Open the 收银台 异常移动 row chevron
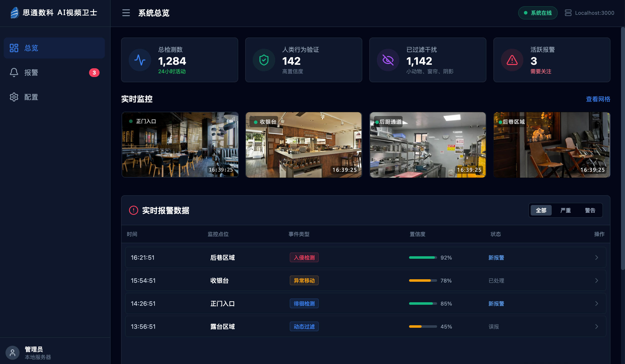 [x=596, y=281]
